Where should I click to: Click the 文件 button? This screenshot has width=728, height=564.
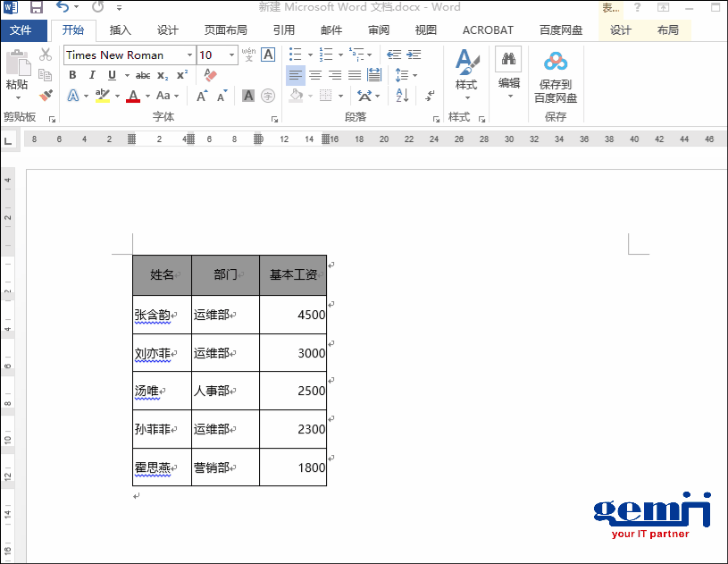21,30
